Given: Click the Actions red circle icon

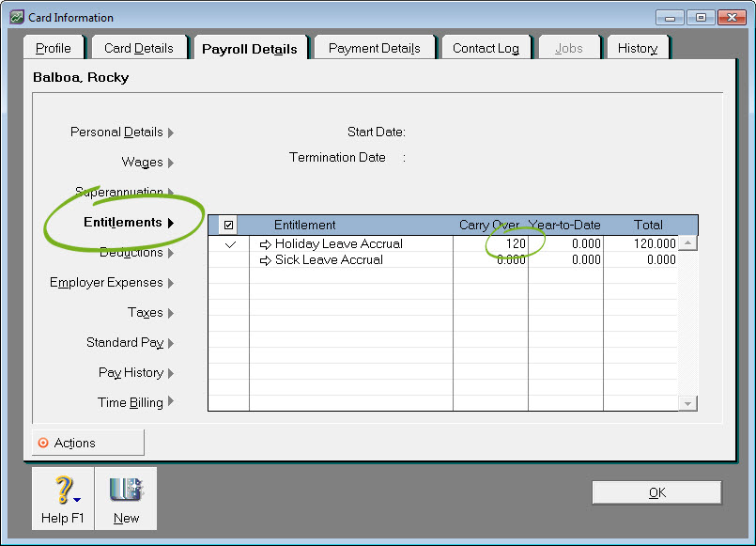Looking at the screenshot, I should click(43, 443).
